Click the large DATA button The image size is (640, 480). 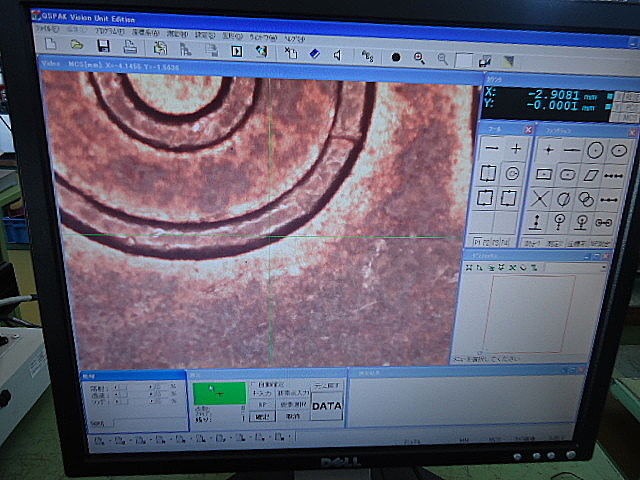(x=327, y=406)
